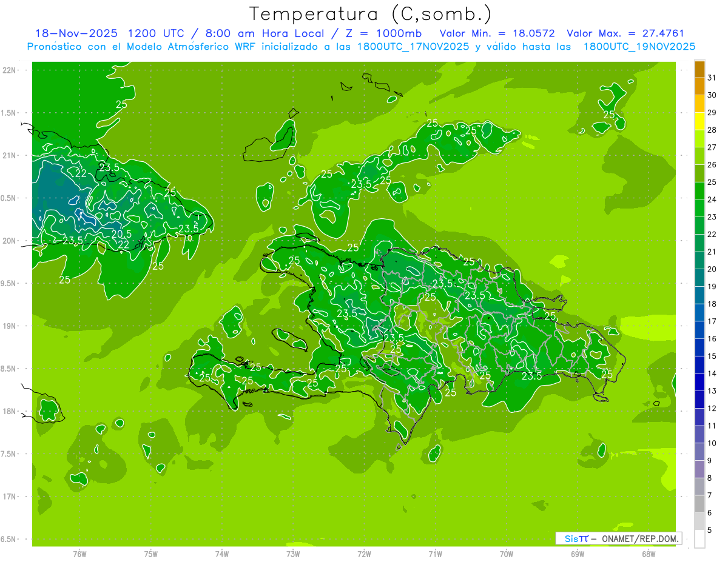The image size is (728, 562).
Task: Click the legend value "18" on the colorbar
Action: (x=712, y=304)
